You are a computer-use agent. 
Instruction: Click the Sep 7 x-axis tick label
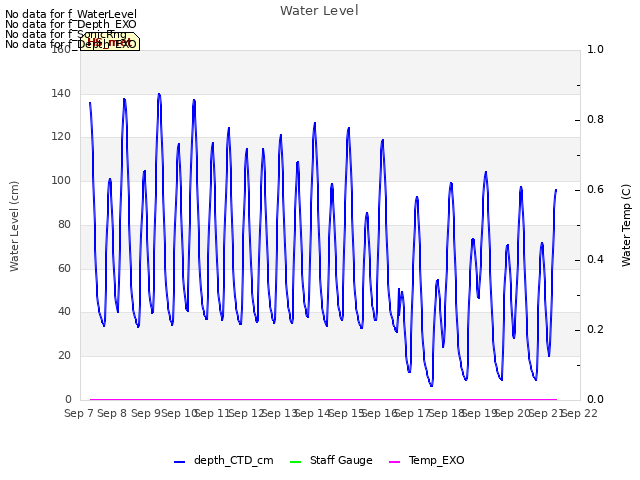pyautogui.click(x=79, y=413)
